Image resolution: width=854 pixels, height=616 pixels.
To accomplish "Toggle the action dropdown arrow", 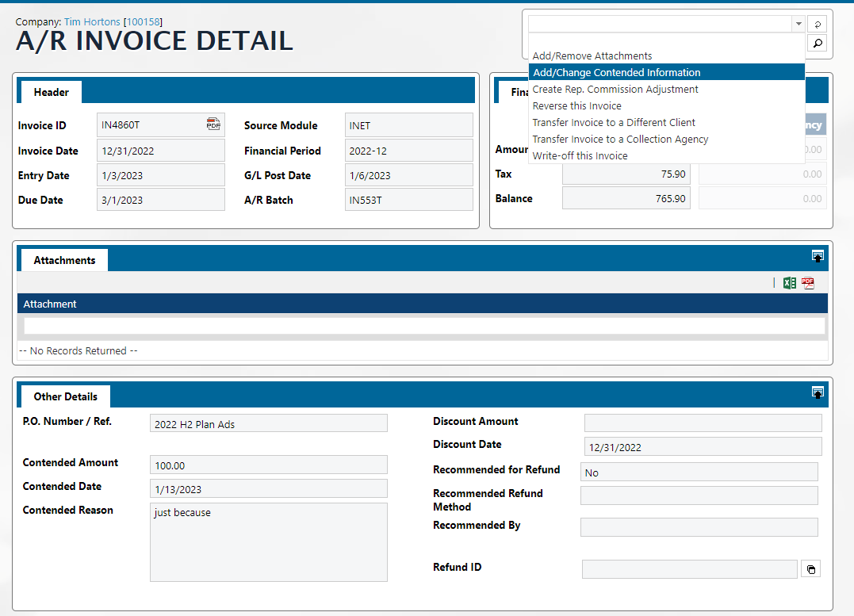I will click(x=798, y=25).
